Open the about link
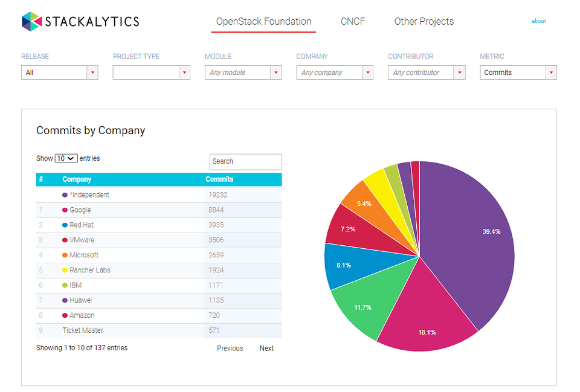 click(538, 21)
